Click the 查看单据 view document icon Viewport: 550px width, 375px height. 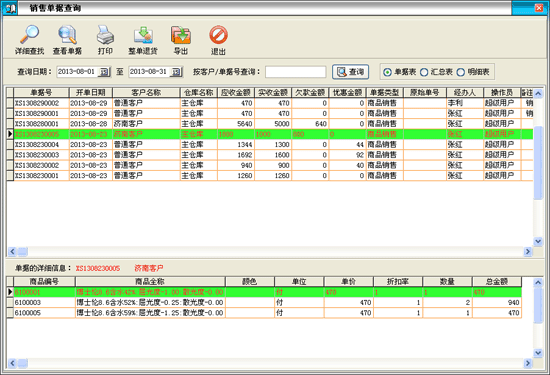click(67, 40)
